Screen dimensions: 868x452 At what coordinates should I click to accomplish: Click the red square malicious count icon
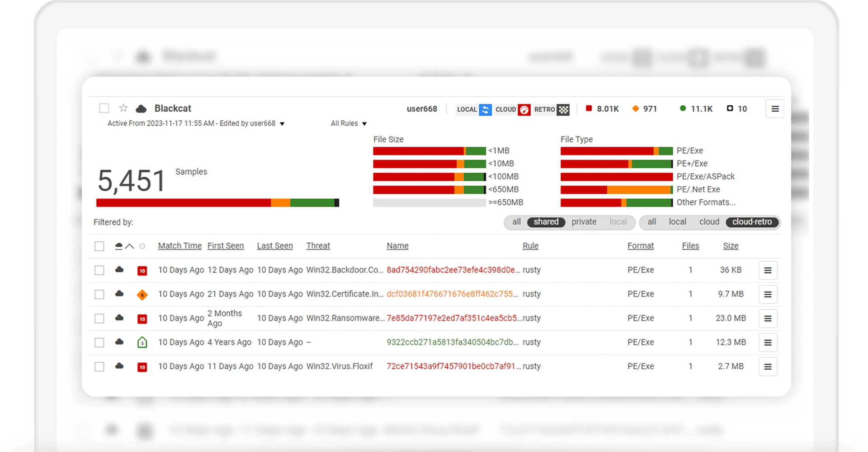[589, 108]
